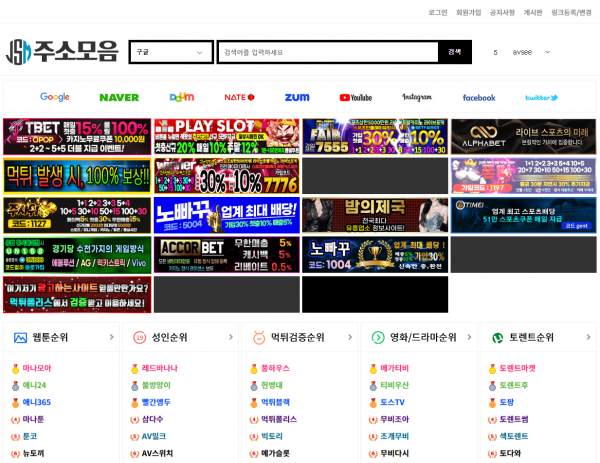Open the 로그인 menu item
Screen dimensions: 600x463
tap(438, 13)
